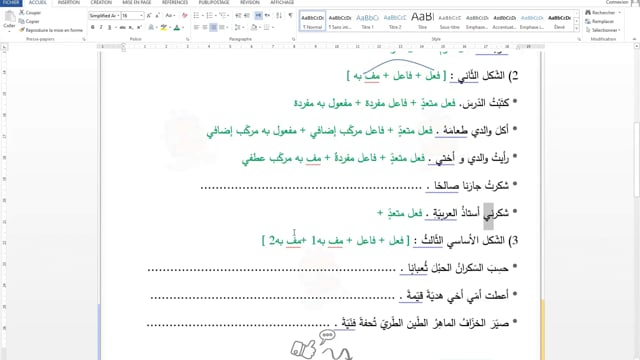Click the multilevel list icon

tap(222, 16)
